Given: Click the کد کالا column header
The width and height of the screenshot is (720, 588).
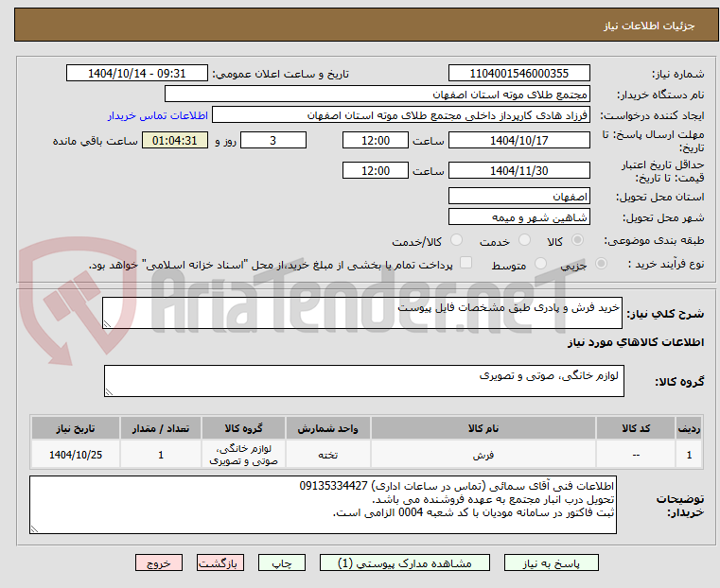Looking at the screenshot, I should (636, 428).
